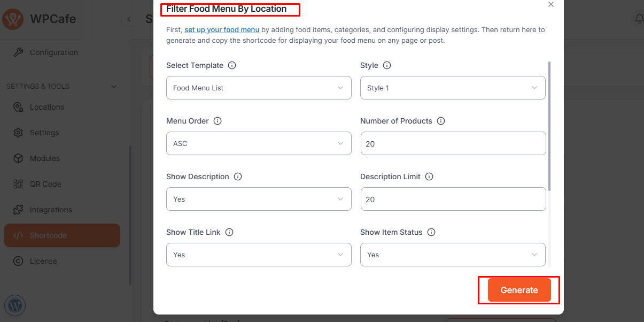Image resolution: width=644 pixels, height=322 pixels.
Task: Expand the Style 1 dropdown
Action: [x=453, y=88]
